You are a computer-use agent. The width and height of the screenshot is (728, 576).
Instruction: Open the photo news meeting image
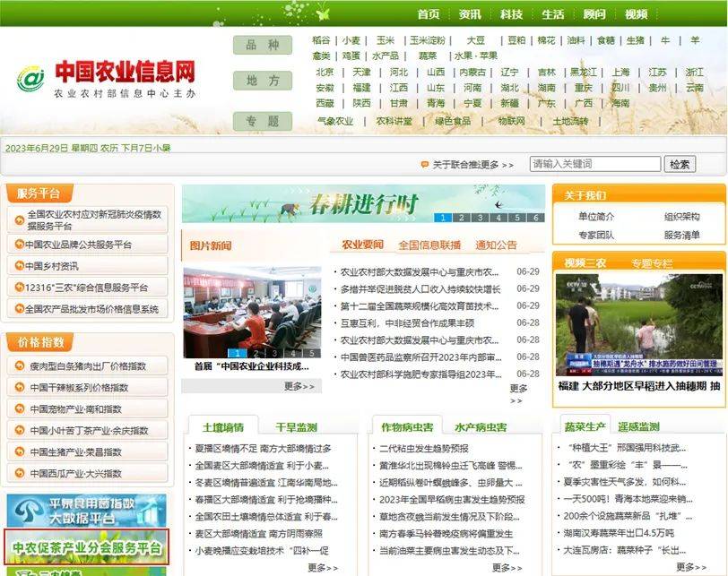[252, 313]
